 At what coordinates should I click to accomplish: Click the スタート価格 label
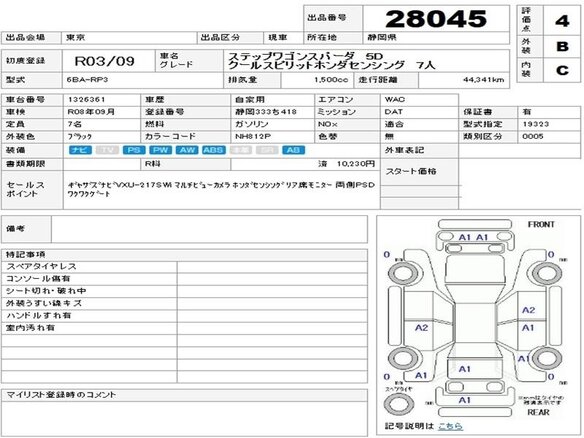click(x=411, y=171)
